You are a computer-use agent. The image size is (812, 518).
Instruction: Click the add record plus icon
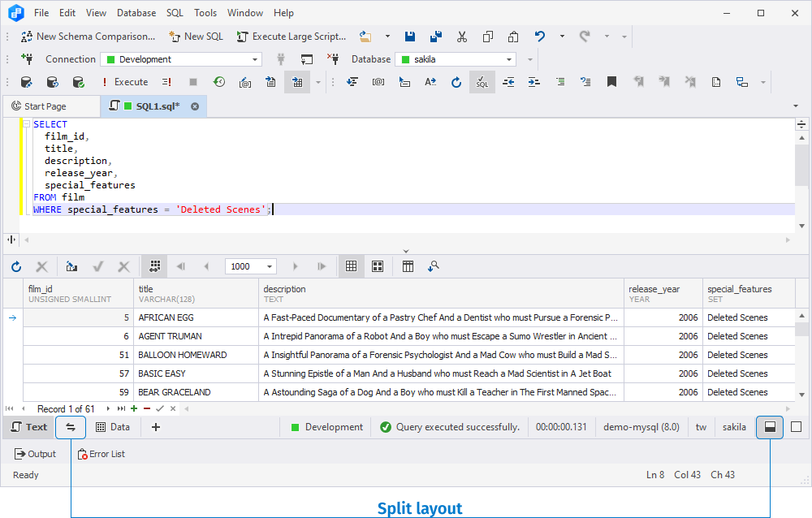pyautogui.click(x=134, y=408)
